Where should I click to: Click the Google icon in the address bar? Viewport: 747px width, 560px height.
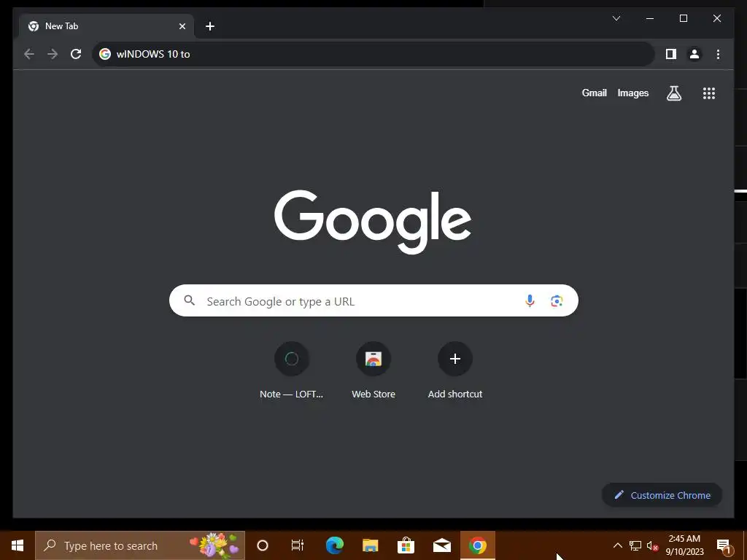[105, 54]
